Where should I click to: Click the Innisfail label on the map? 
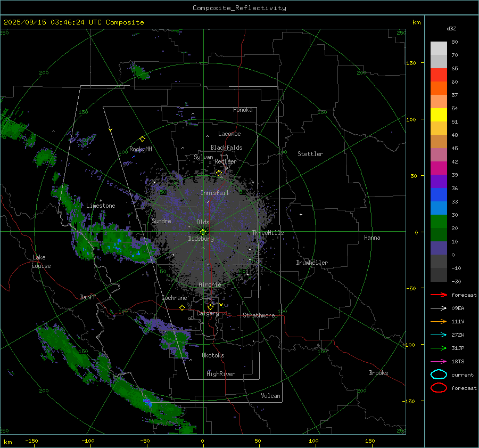click(214, 193)
